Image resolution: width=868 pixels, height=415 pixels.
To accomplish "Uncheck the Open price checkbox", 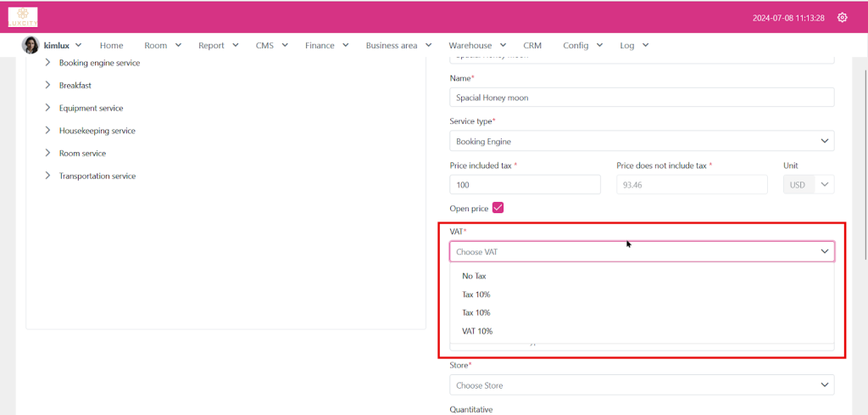I will (x=498, y=208).
